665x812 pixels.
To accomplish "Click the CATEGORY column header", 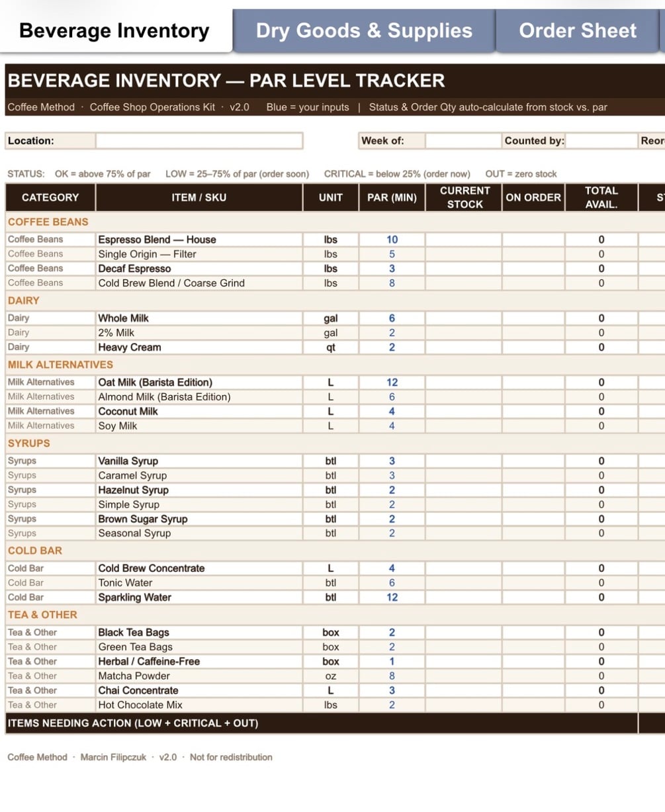I will [50, 197].
